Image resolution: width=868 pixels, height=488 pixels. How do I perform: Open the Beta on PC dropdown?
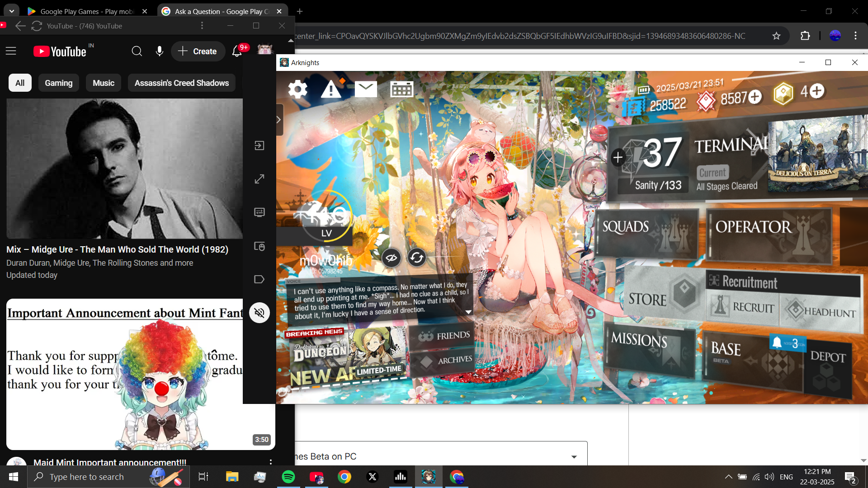[574, 457]
